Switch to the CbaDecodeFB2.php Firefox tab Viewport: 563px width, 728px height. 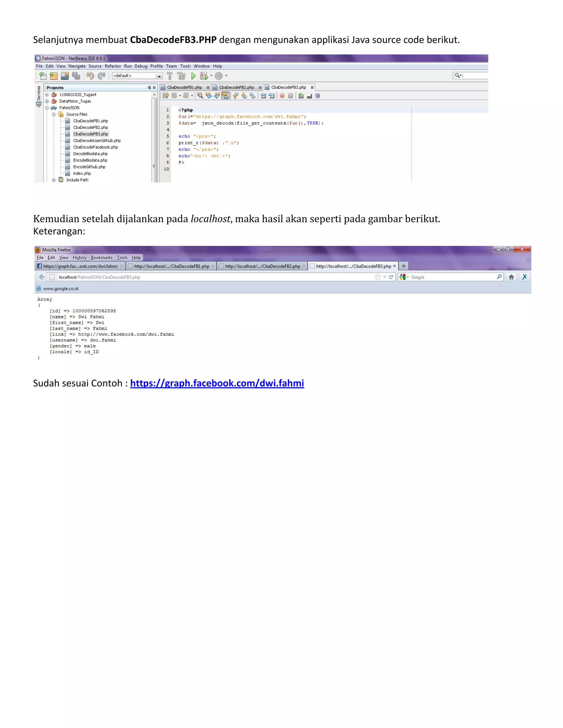pyautogui.click(x=262, y=266)
